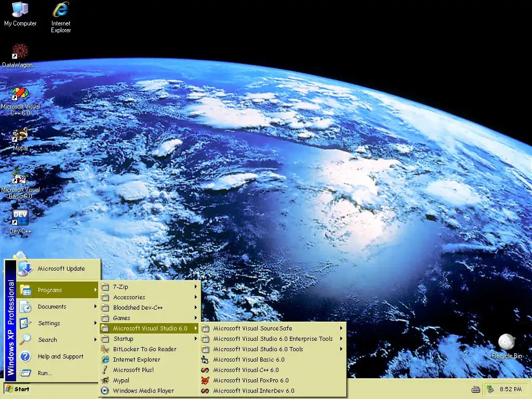Expand the Visual Studio 6.0 Enterprise Tools arrow

[x=341, y=339]
